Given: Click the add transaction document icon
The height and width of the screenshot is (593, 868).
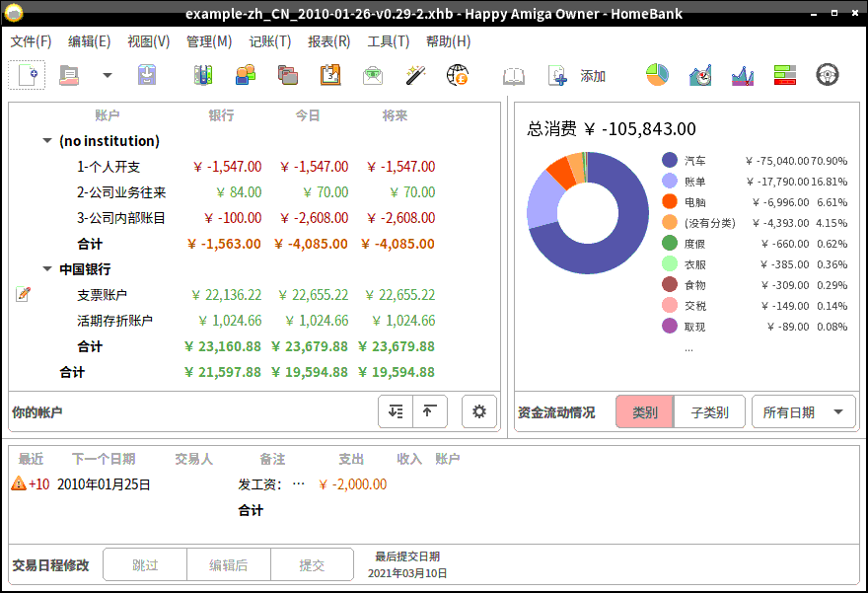Looking at the screenshot, I should point(557,75).
